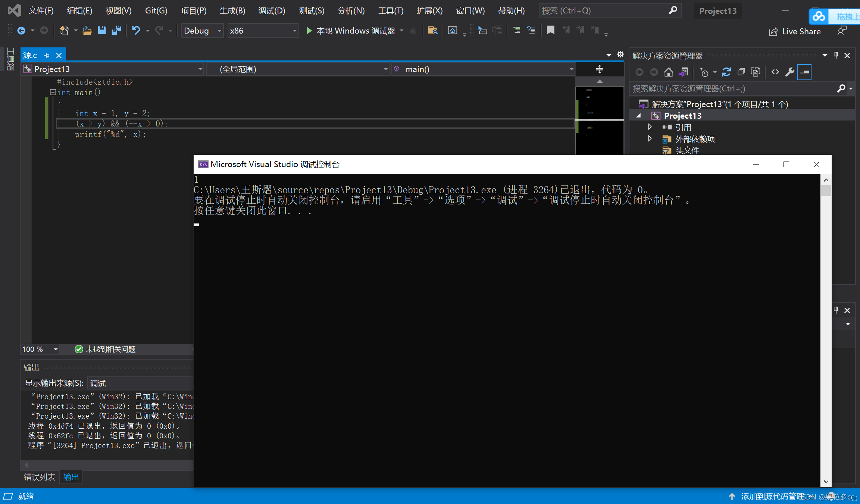
Task: Collapse the Project13 node in Solution Explorer
Action: pyautogui.click(x=638, y=116)
